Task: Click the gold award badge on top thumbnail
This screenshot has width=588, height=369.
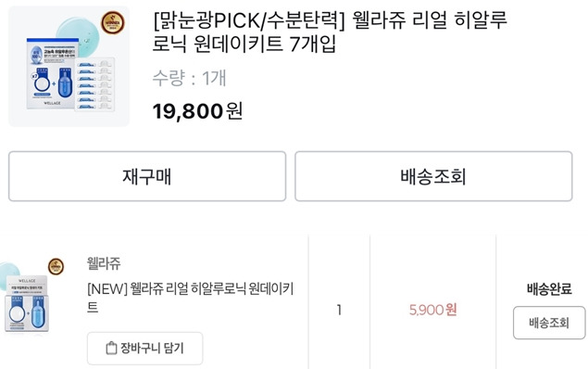Action: (113, 22)
